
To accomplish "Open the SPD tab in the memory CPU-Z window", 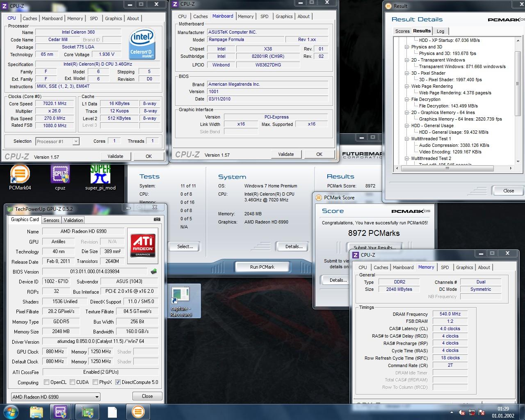I will (445, 267).
